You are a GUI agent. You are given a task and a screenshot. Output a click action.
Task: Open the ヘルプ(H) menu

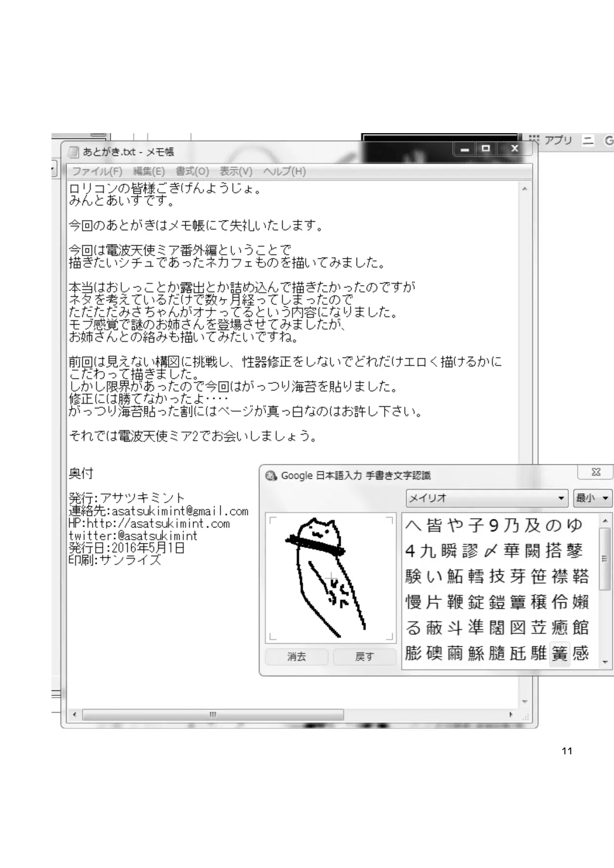tap(284, 171)
